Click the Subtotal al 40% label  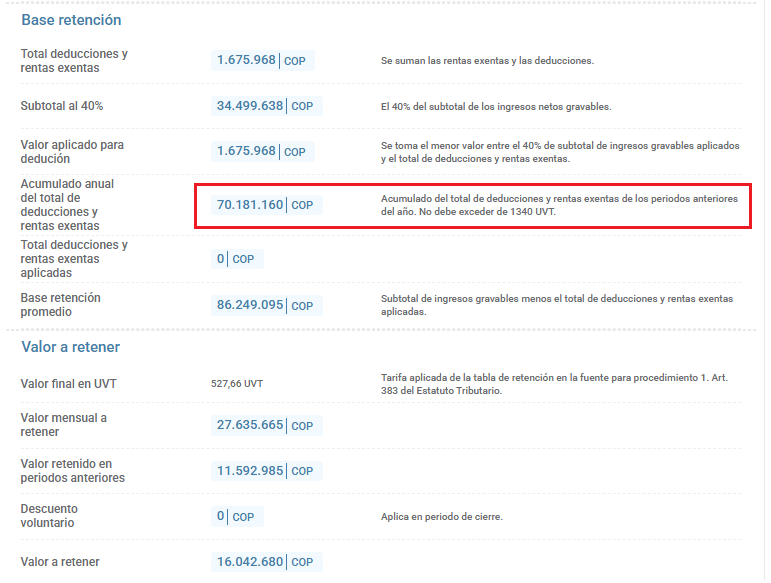click(62, 106)
